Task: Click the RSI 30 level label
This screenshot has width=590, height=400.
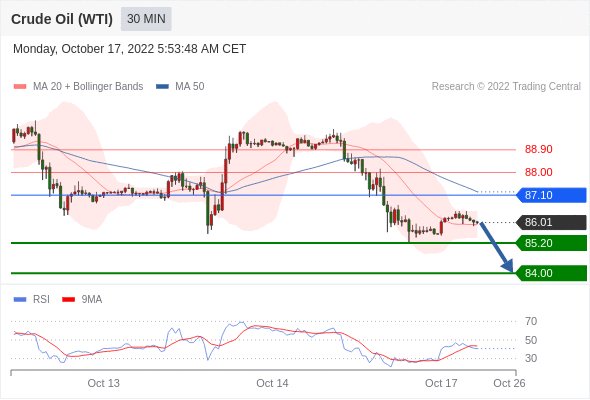Action: click(x=531, y=358)
